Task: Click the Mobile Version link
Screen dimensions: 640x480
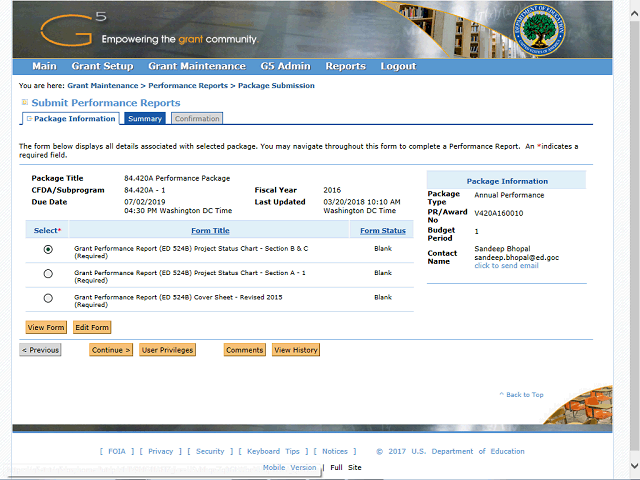Action: (289, 467)
